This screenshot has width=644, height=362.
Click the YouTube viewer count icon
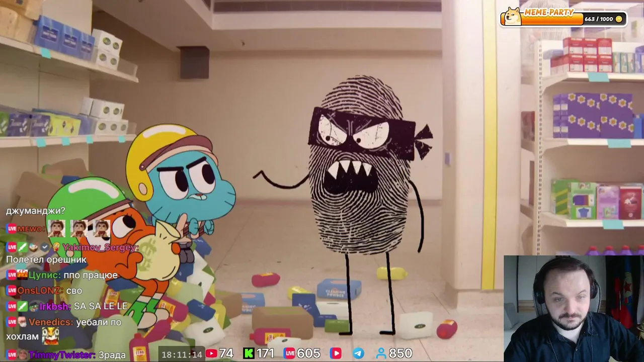tap(211, 354)
